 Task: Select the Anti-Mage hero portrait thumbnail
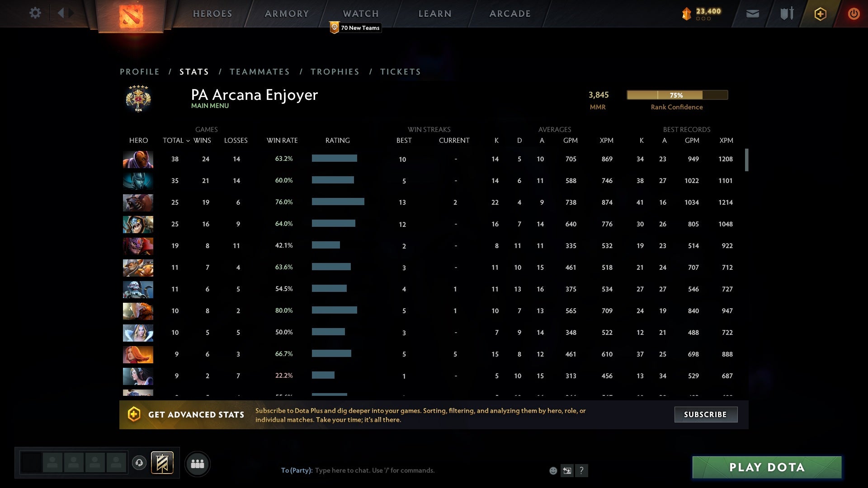coord(138,159)
